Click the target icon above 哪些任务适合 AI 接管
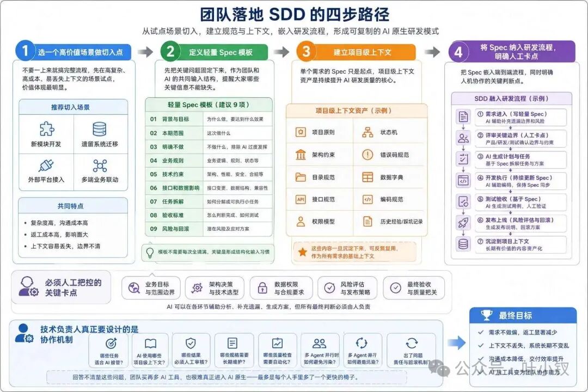The image size is (588, 392). pos(111,343)
